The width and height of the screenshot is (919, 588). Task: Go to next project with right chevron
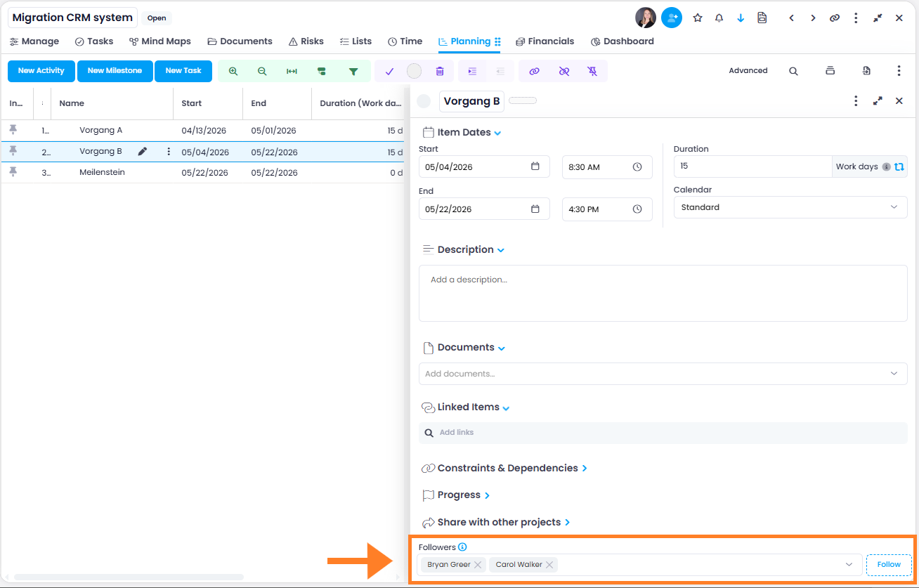coord(813,18)
